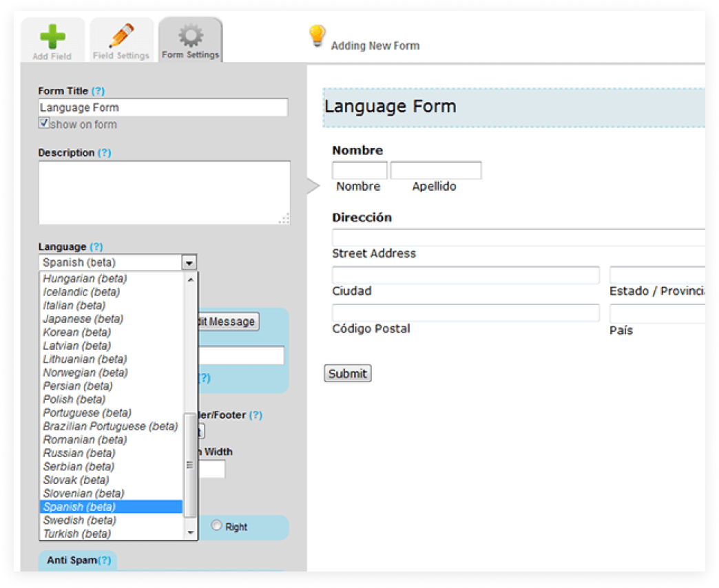The width and height of the screenshot is (719, 588).
Task: Collapse the Language dropdown arrow
Action: [x=189, y=262]
